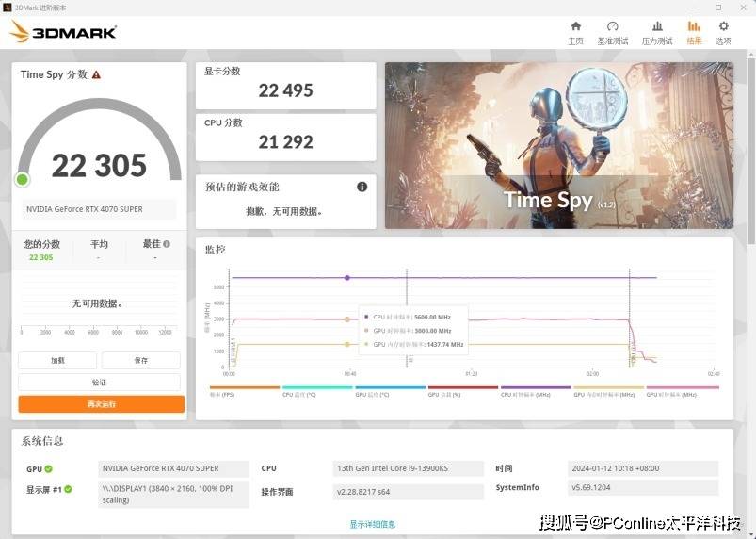Click the v2.28.8217 s64 version field

408,492
